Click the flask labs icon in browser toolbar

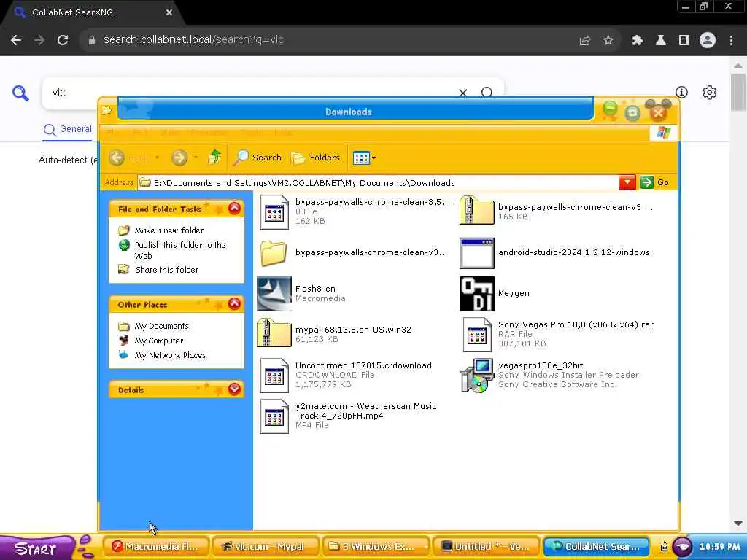click(x=661, y=41)
